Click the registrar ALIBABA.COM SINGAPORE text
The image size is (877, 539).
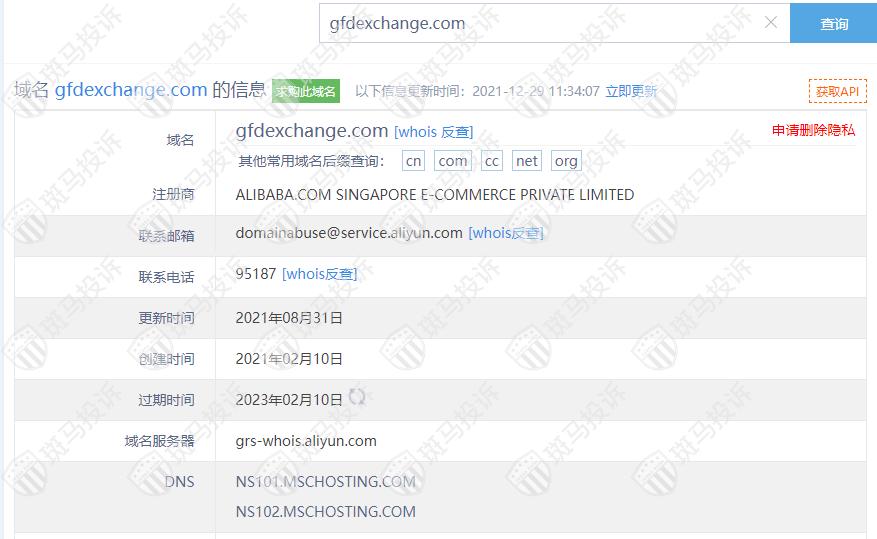pos(435,195)
